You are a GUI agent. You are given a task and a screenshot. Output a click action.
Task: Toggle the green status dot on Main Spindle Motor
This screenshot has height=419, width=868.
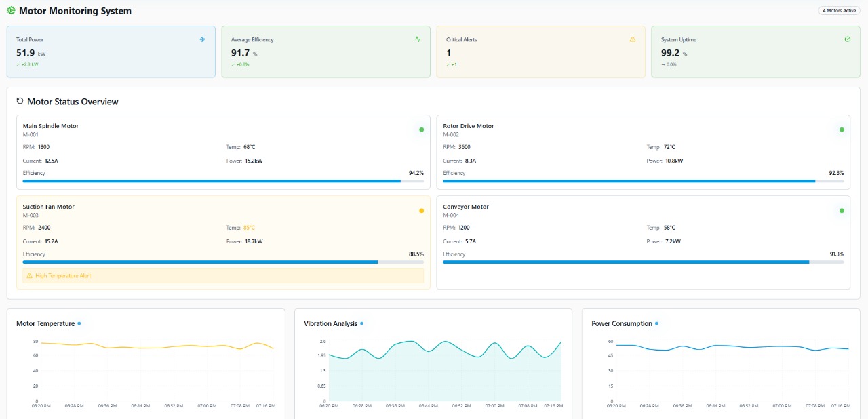(420, 129)
